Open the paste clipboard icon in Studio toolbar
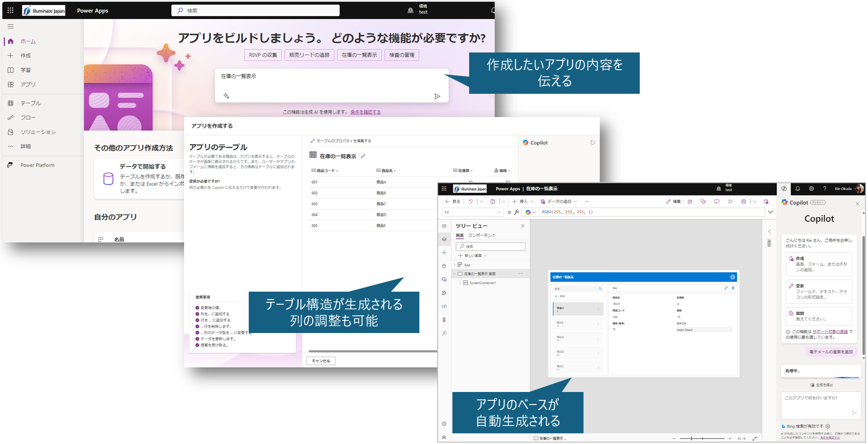 [x=493, y=202]
